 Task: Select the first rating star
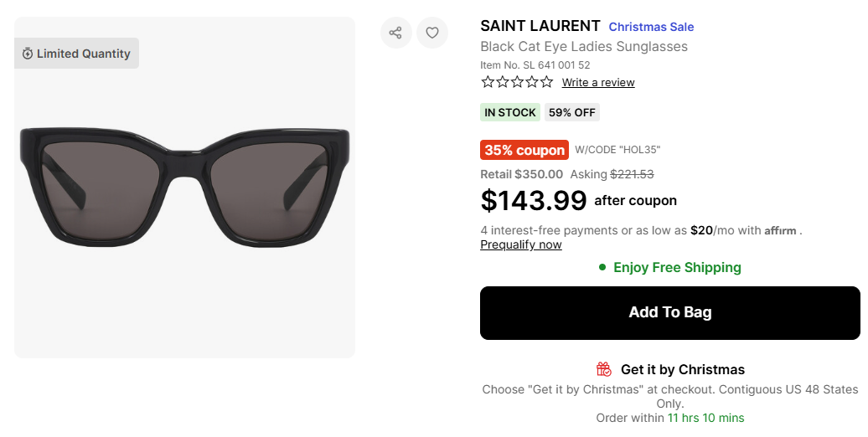(x=488, y=82)
